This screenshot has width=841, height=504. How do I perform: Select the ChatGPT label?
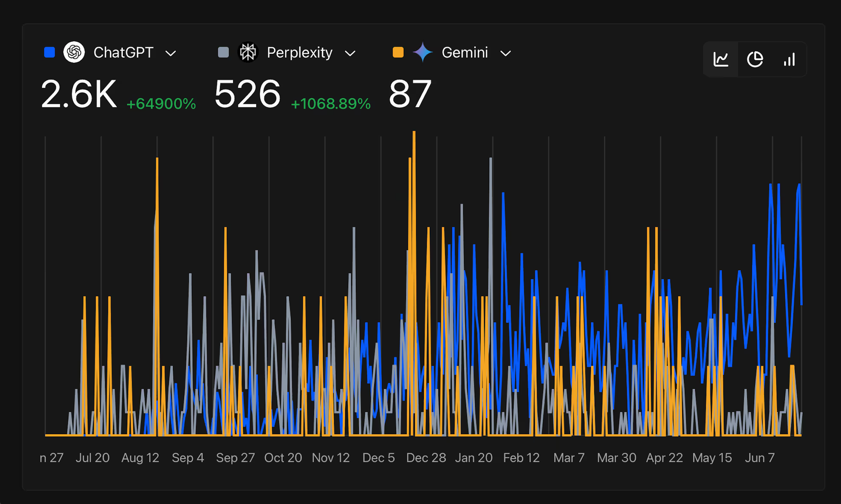tap(124, 52)
